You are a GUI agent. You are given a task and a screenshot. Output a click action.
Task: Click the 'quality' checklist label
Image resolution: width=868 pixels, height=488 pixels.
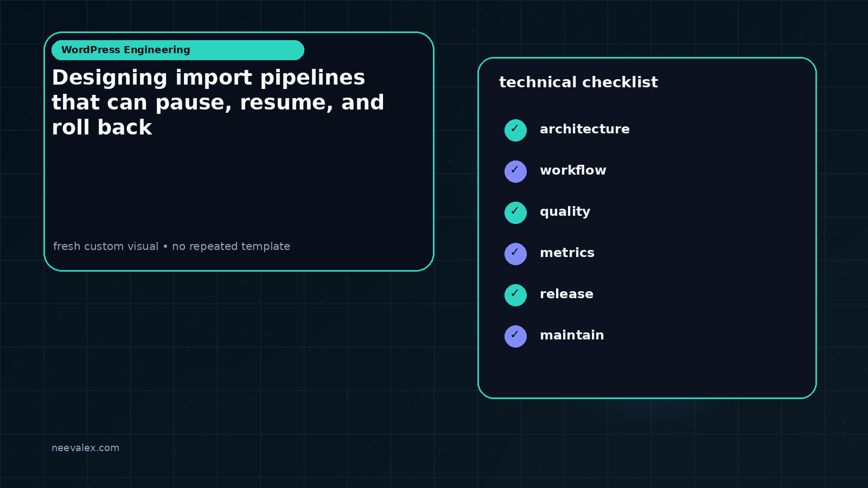565,212
